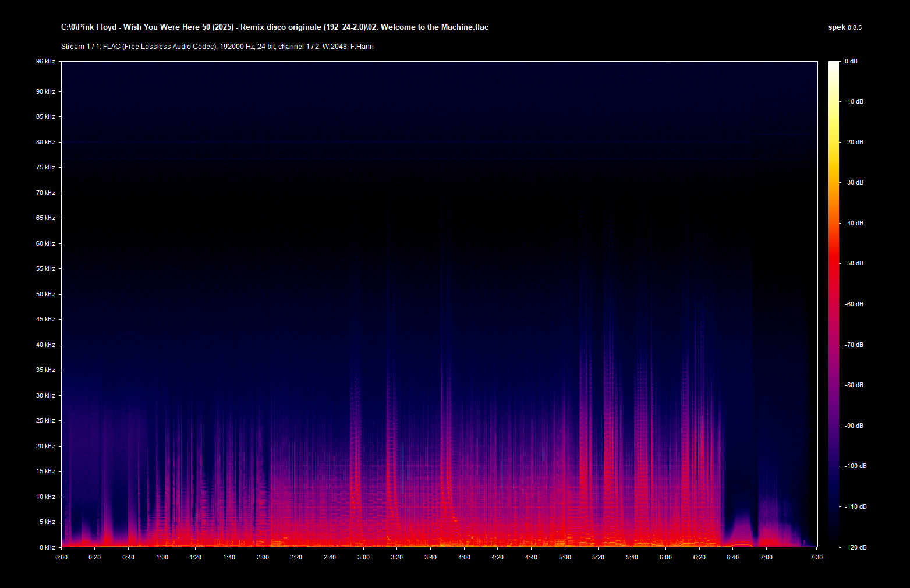This screenshot has height=588, width=910.
Task: Click the 0 dB label on scale
Action: [851, 61]
